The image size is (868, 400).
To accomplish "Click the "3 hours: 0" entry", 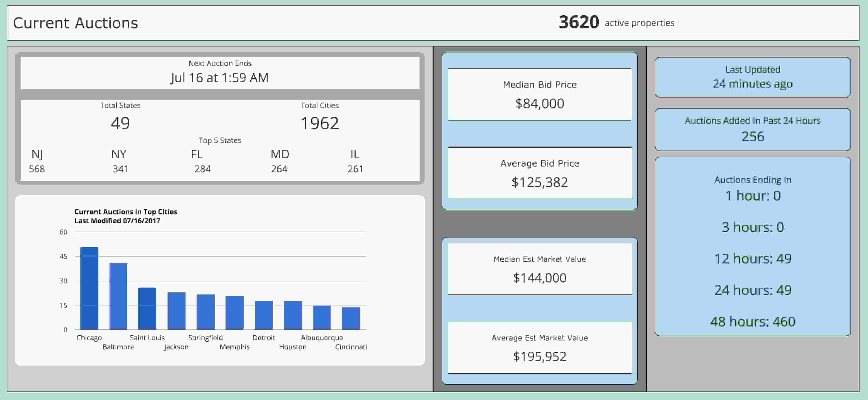I will [753, 227].
